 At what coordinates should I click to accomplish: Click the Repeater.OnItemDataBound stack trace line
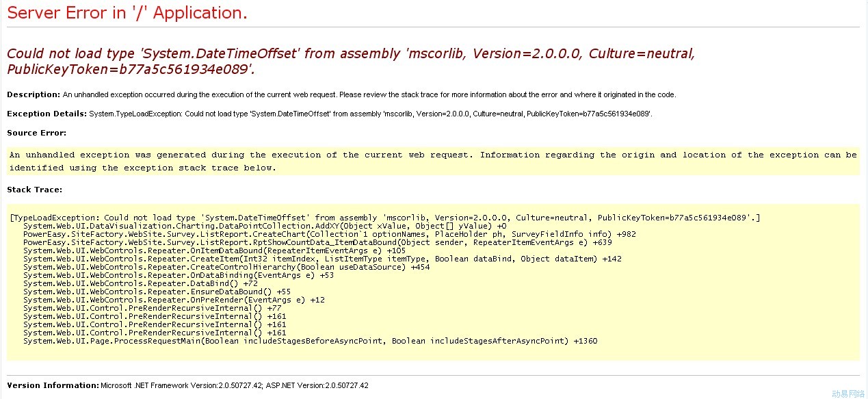click(x=214, y=250)
